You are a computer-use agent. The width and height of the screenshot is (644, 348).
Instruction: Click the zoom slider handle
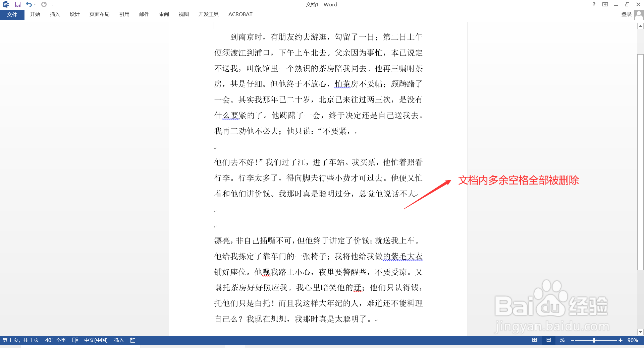coord(594,340)
